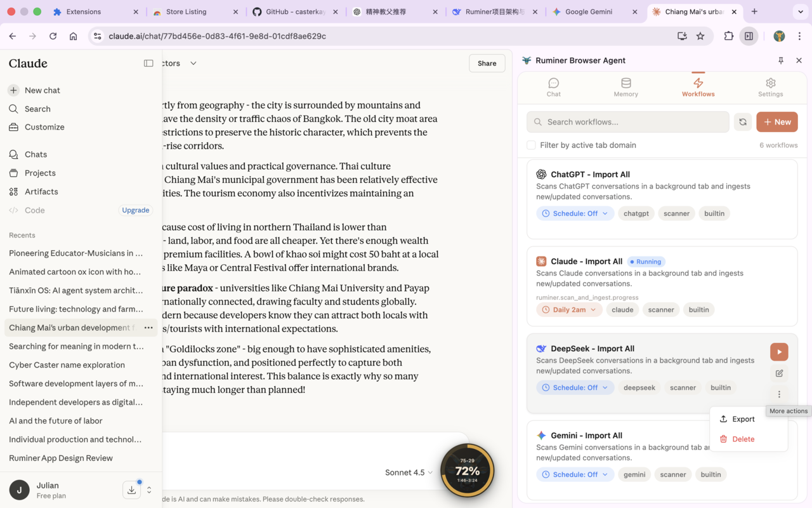Expand the Julian account menu

(x=149, y=490)
